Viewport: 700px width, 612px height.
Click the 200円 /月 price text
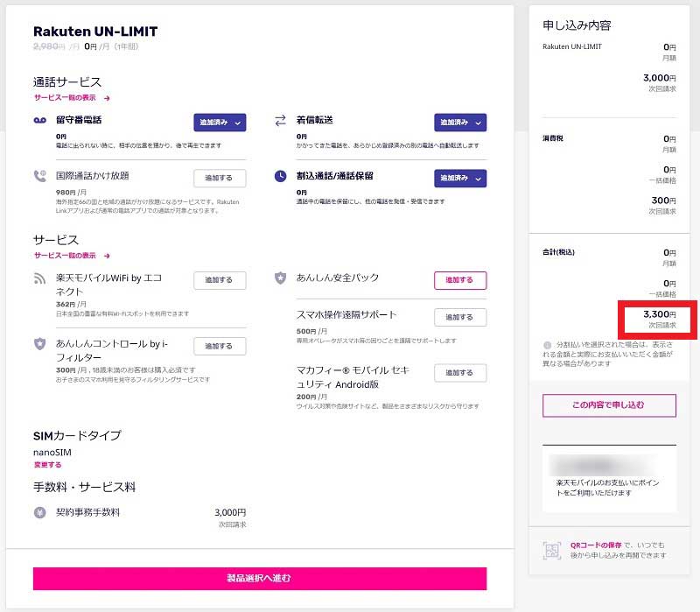point(311,397)
